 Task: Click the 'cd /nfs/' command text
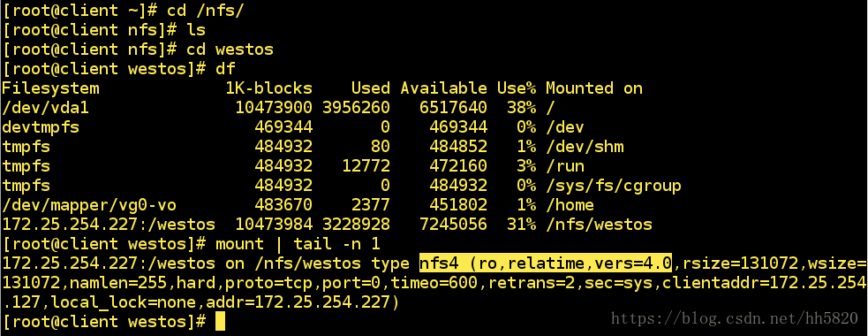(206, 11)
